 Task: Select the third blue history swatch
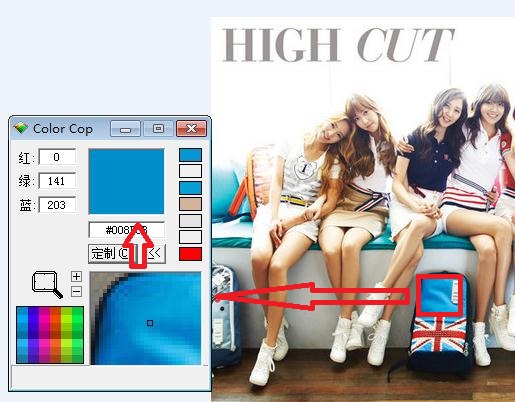(x=190, y=188)
